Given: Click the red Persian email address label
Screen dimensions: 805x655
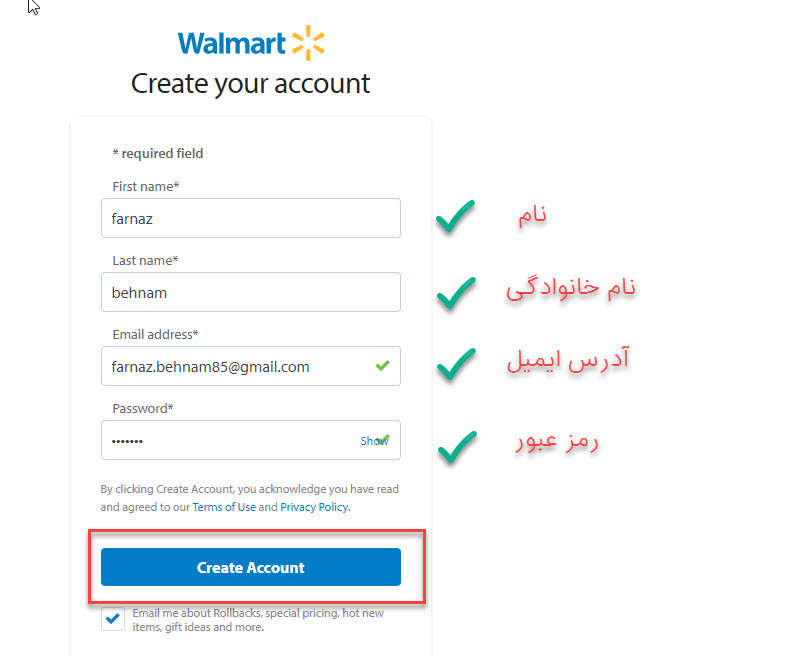Looking at the screenshot, I should [568, 359].
